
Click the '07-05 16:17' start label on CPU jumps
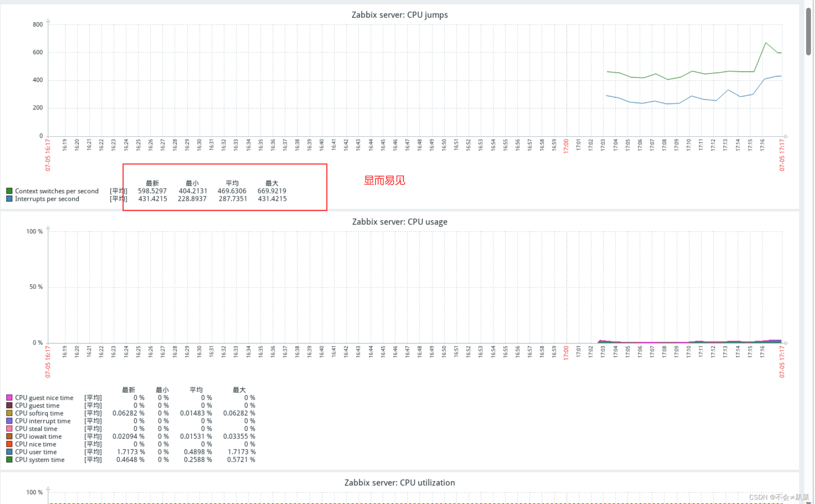(x=48, y=155)
